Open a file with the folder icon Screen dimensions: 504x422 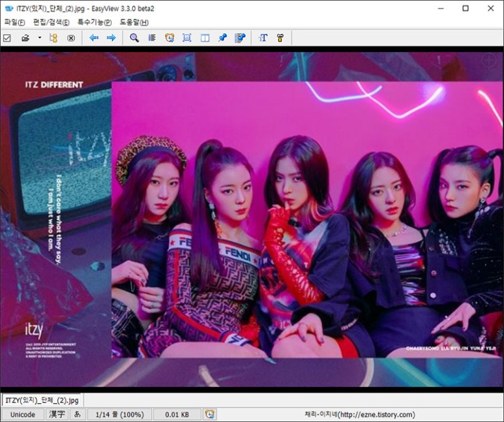coord(25,38)
